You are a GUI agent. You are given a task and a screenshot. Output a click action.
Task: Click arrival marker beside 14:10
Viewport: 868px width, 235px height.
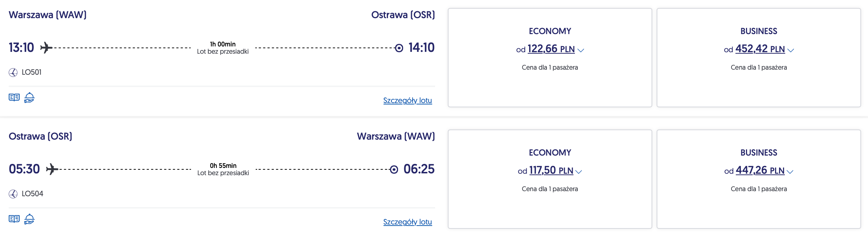pos(399,48)
